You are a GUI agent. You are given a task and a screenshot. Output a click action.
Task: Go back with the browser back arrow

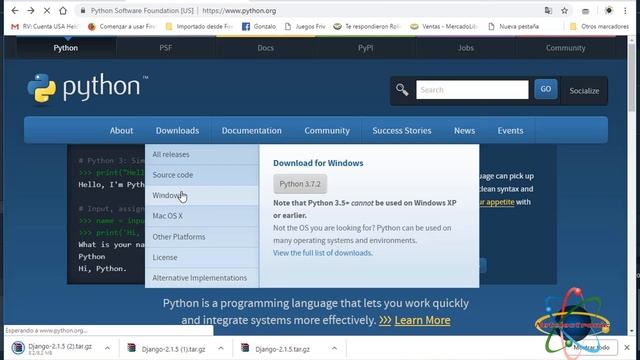(15, 11)
